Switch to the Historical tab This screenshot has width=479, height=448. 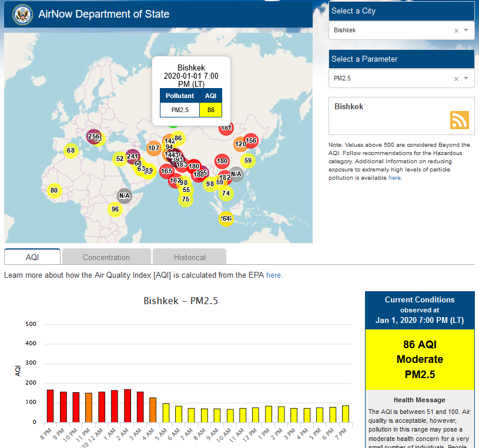pos(189,257)
